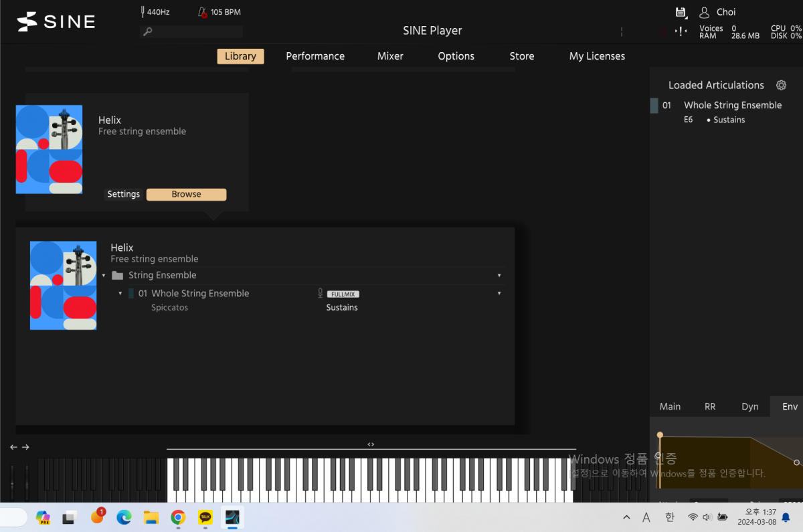The height and width of the screenshot is (532, 803).
Task: Select the Dyn tab
Action: point(750,406)
